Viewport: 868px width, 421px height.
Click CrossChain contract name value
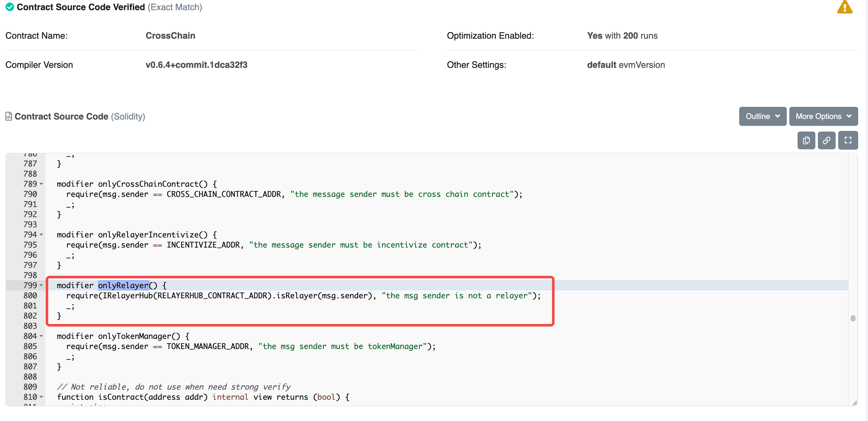[x=170, y=36]
